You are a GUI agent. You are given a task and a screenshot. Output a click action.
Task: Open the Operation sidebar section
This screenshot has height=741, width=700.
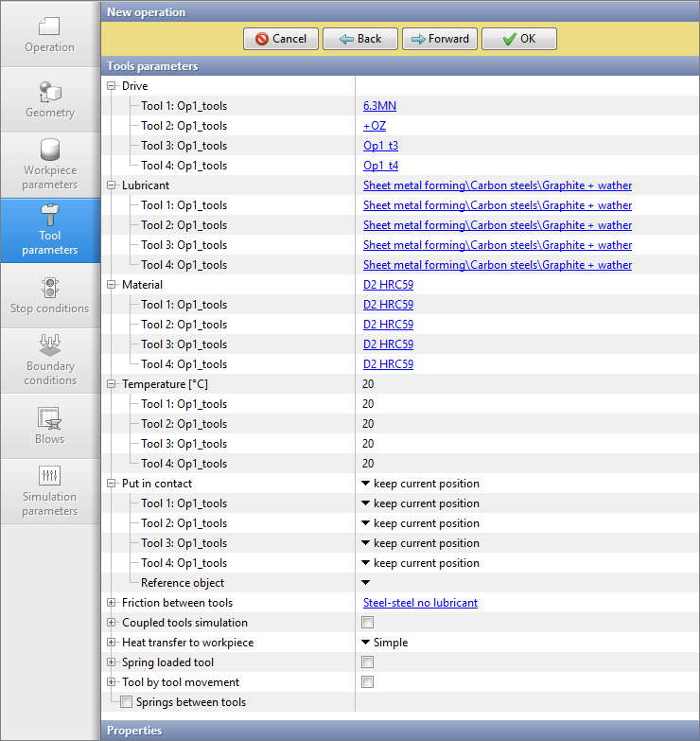49,34
